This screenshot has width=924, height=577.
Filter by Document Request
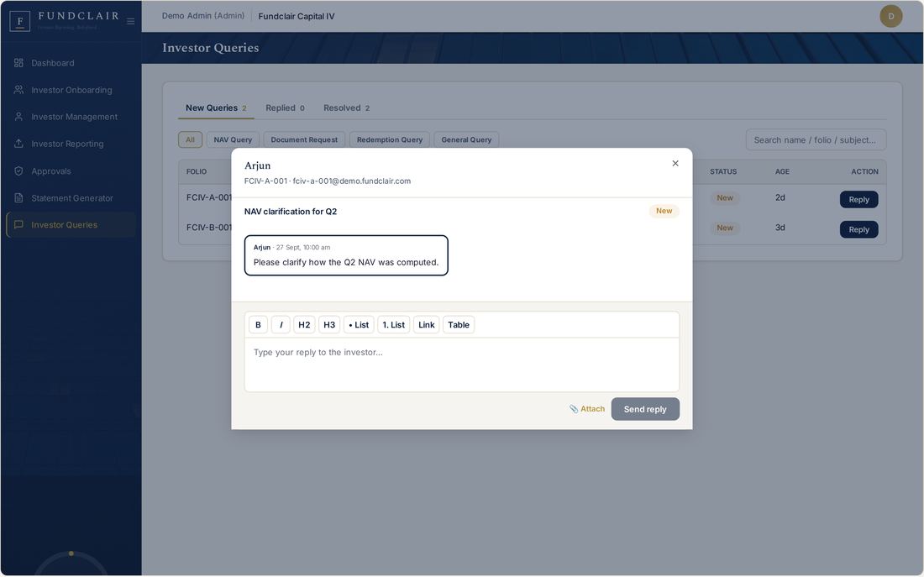pyautogui.click(x=304, y=139)
